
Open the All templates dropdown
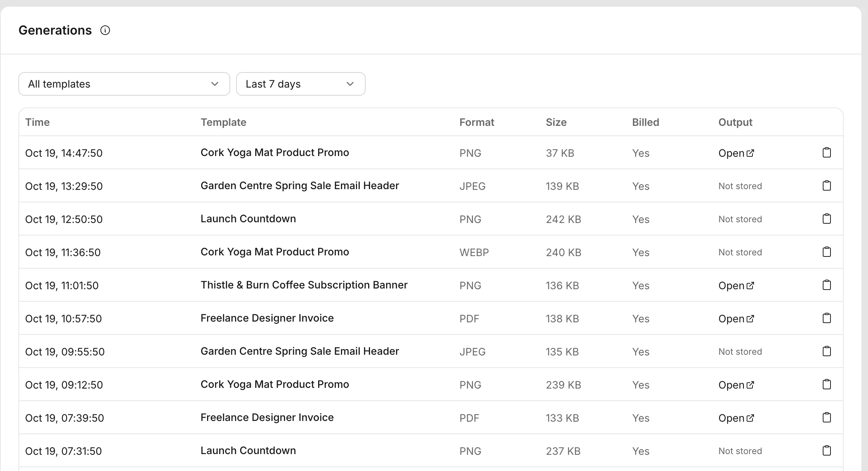point(124,84)
